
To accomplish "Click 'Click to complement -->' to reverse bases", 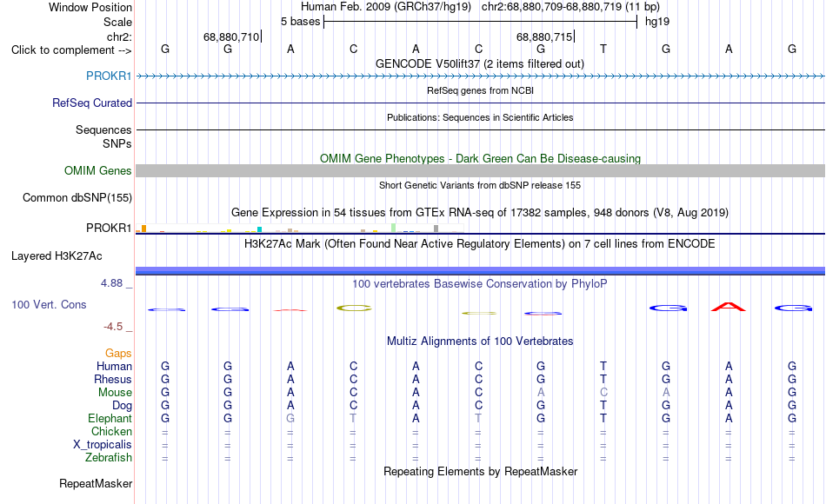I will (x=71, y=50).
